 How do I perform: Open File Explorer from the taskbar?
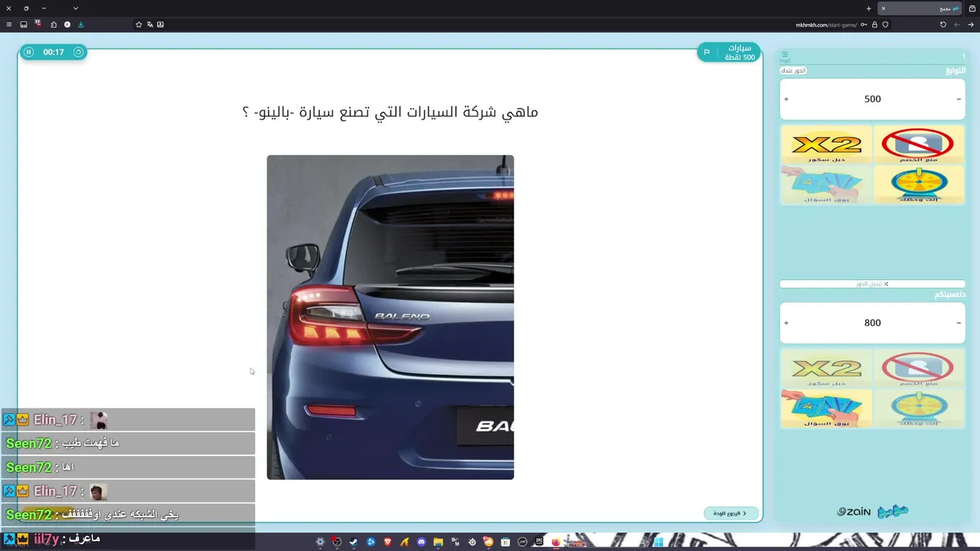[x=438, y=542]
